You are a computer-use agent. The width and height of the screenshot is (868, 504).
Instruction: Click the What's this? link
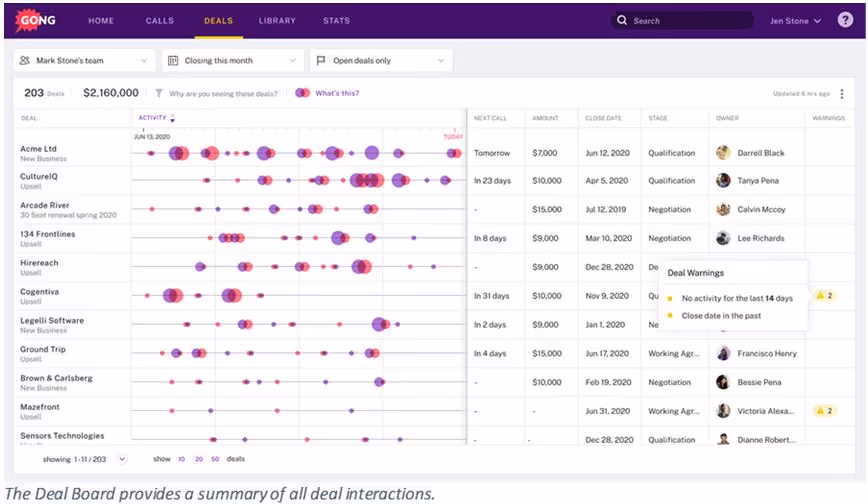337,93
